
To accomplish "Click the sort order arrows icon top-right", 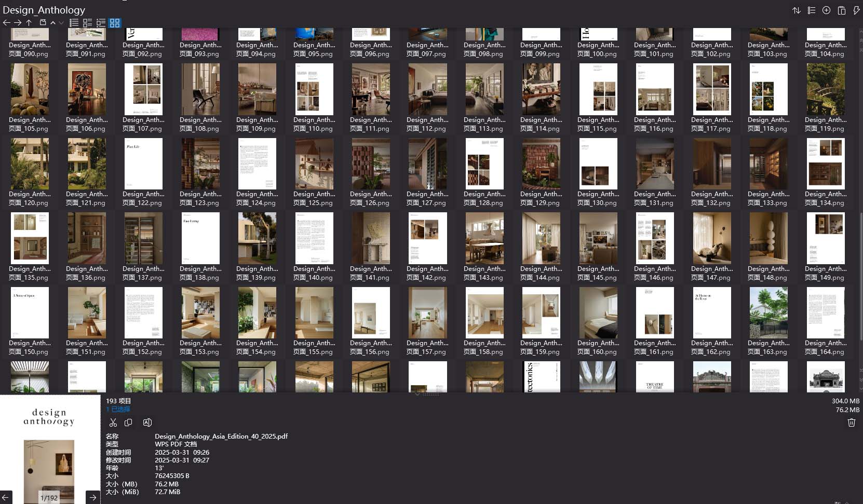I will (797, 10).
